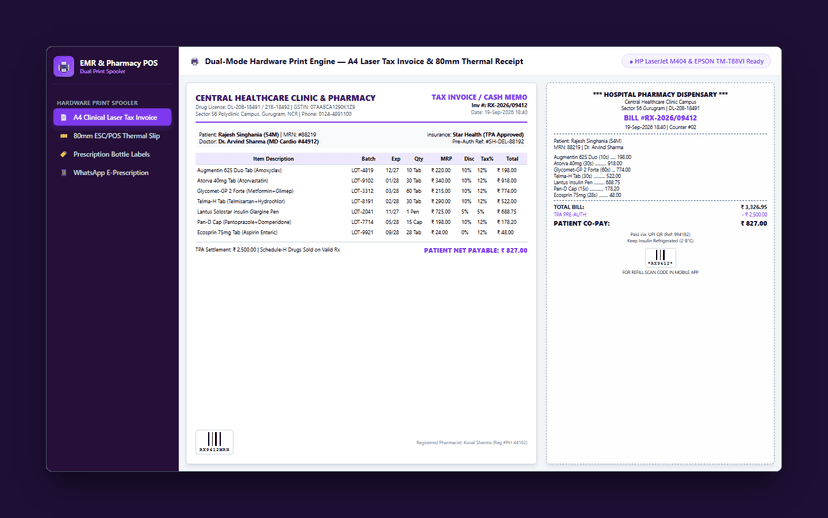The image size is (828, 518).
Task: Click the ₹ 918.00 total in the invoice table
Action: click(x=506, y=181)
